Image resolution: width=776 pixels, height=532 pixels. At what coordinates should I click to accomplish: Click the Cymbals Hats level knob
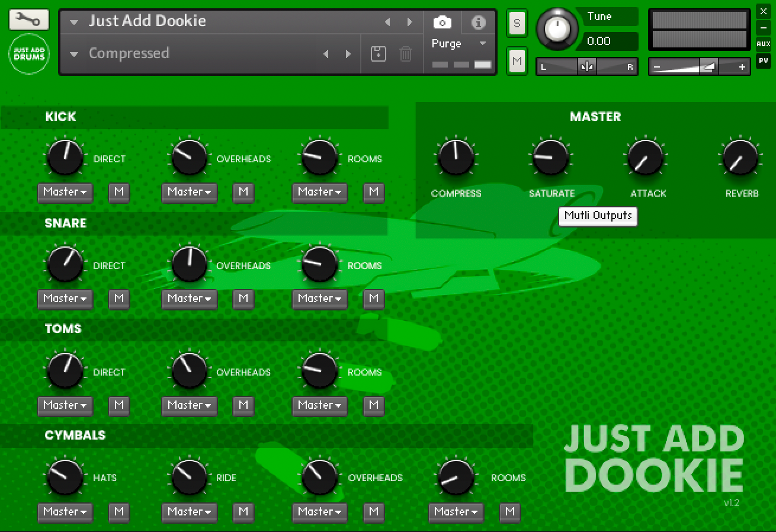(65, 477)
